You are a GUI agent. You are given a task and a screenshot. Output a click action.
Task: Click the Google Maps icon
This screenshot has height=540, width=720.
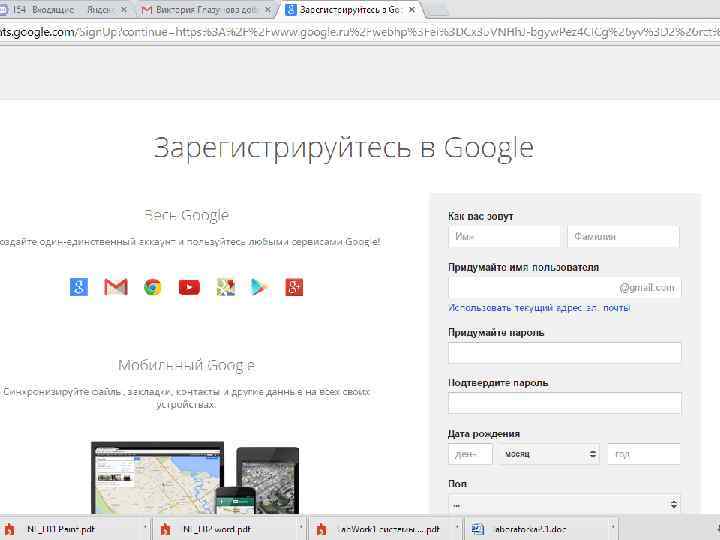(226, 287)
